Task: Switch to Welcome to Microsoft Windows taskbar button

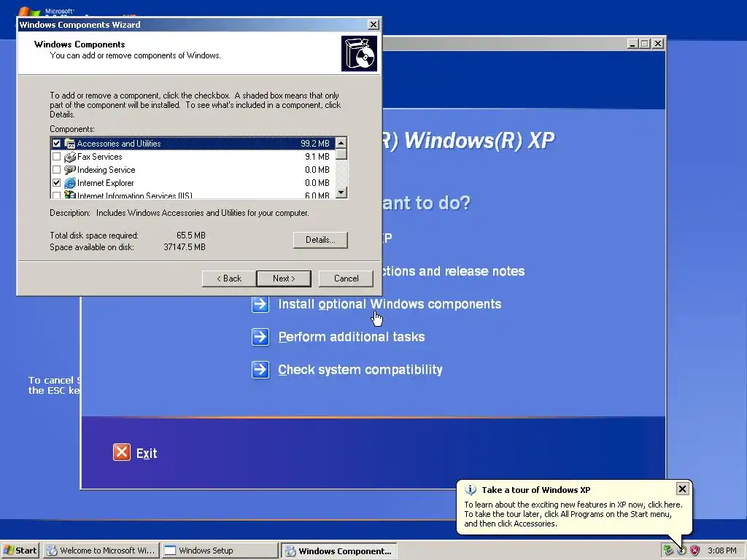Action: (x=101, y=551)
